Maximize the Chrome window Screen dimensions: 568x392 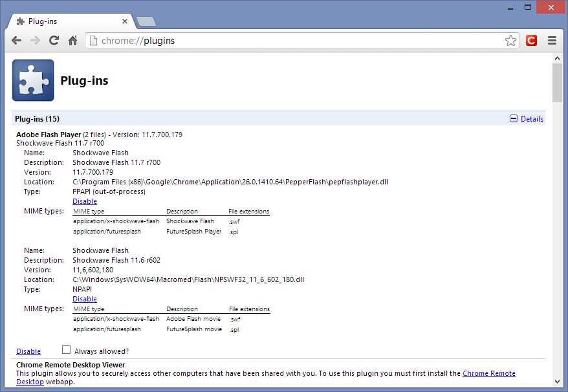coord(528,8)
